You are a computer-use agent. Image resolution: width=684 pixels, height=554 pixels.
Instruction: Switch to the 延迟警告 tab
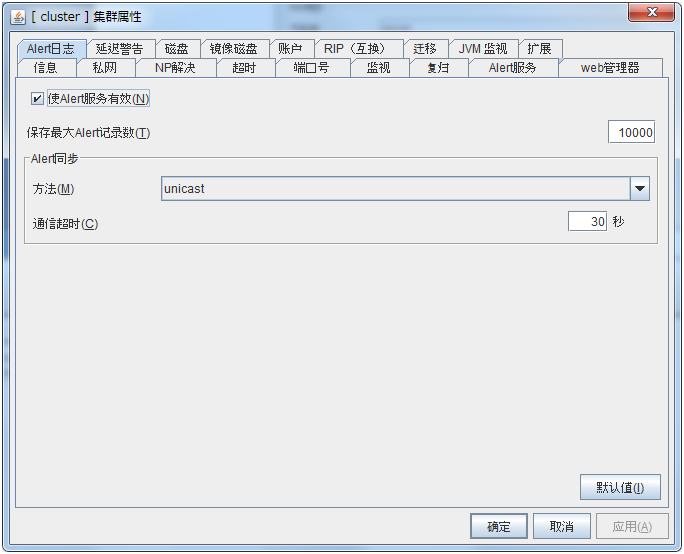(x=120, y=49)
